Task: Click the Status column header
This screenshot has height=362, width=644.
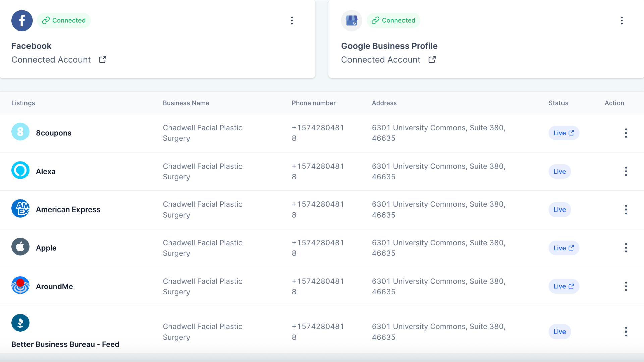Action: point(558,103)
